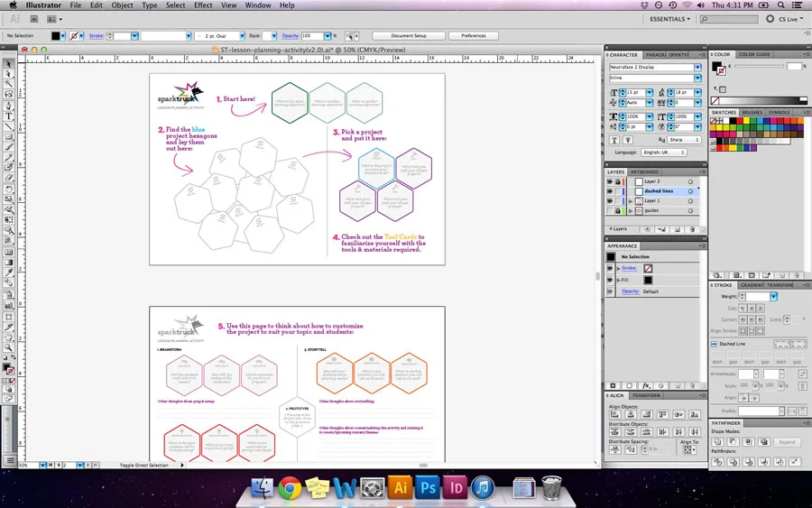
Task: Unlock the guides layer lock
Action: [617, 211]
